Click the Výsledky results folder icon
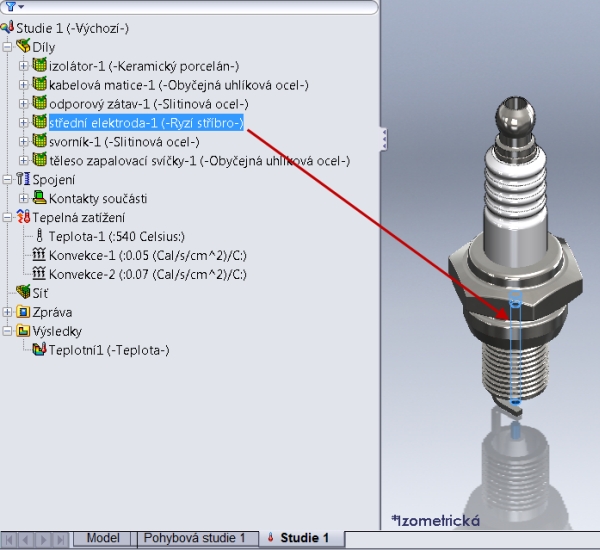 click(x=23, y=331)
